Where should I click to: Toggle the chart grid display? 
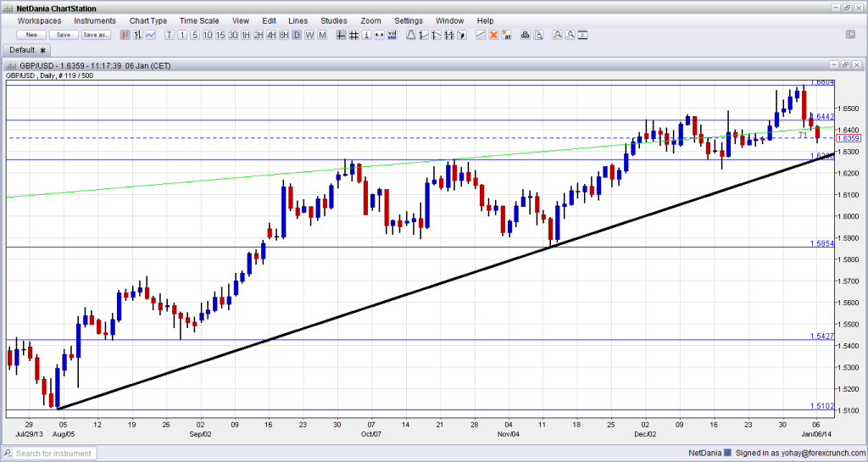[353, 35]
